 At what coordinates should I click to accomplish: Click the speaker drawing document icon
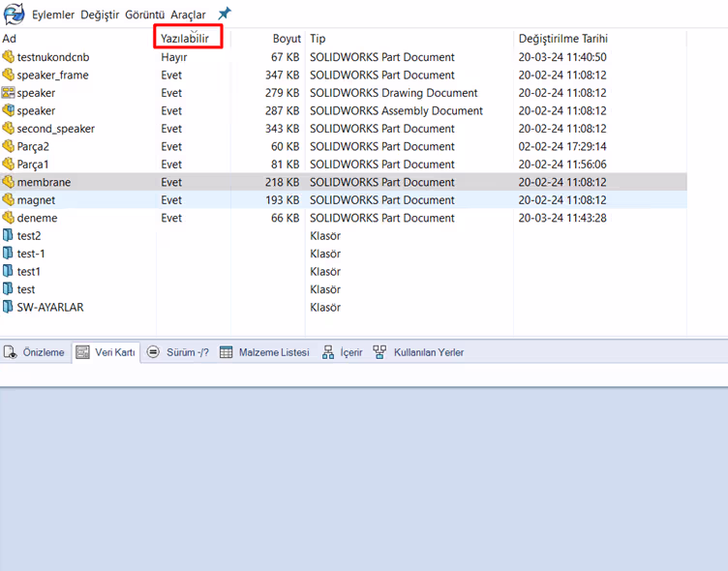coord(8,92)
